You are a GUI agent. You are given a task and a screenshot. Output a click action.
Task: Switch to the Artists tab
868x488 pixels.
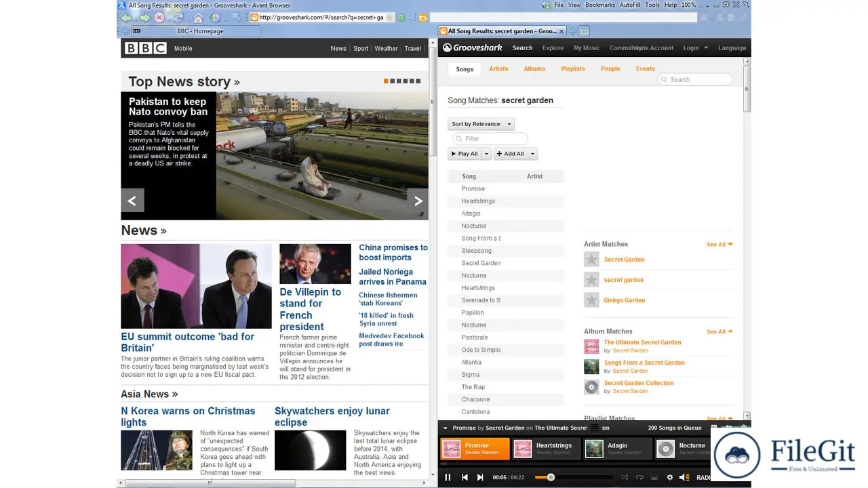coord(498,69)
